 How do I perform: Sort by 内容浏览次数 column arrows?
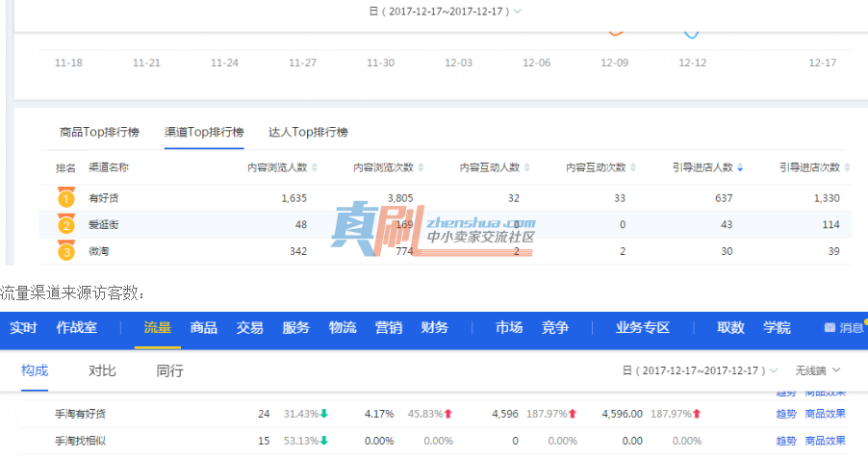tap(421, 167)
